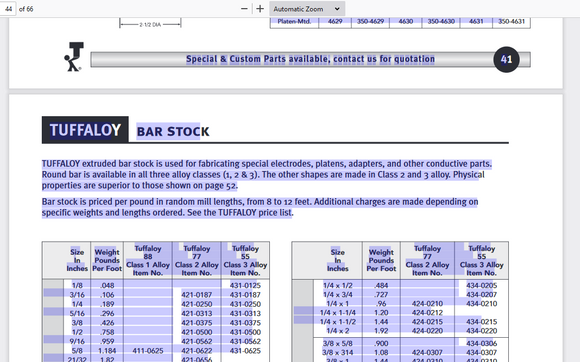The height and width of the screenshot is (362, 580).
Task: Click the Platen-Mtd. cell in top table
Action: tap(294, 21)
